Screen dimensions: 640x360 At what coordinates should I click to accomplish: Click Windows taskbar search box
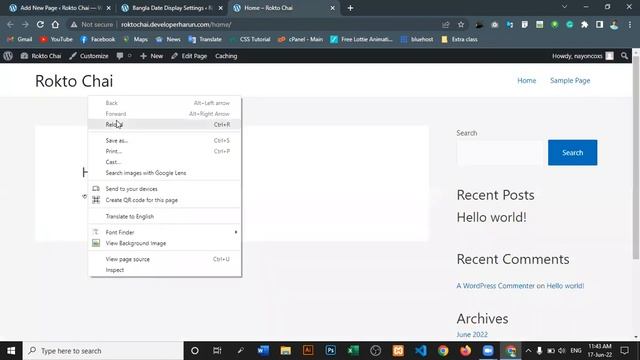pyautogui.click(x=104, y=351)
